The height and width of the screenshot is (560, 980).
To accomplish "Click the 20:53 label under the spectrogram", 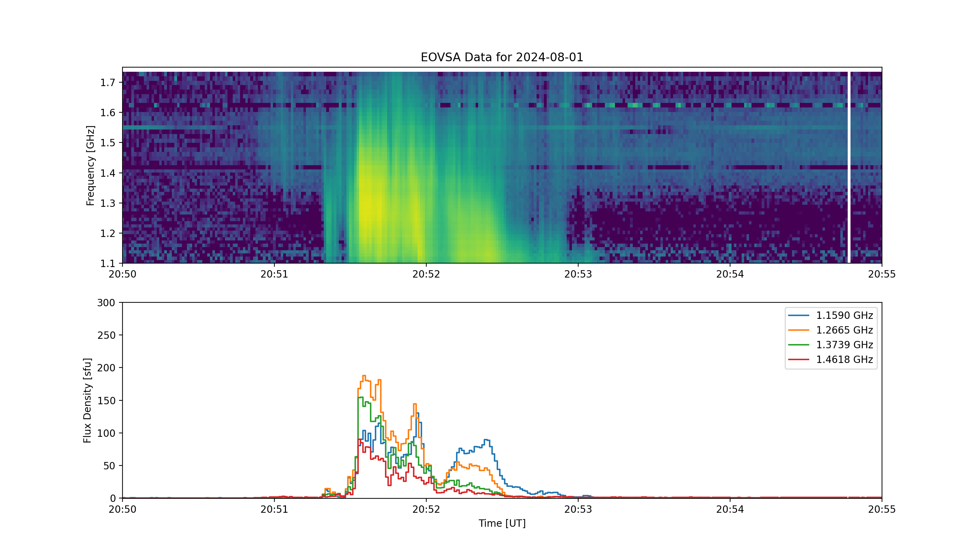I will click(578, 274).
